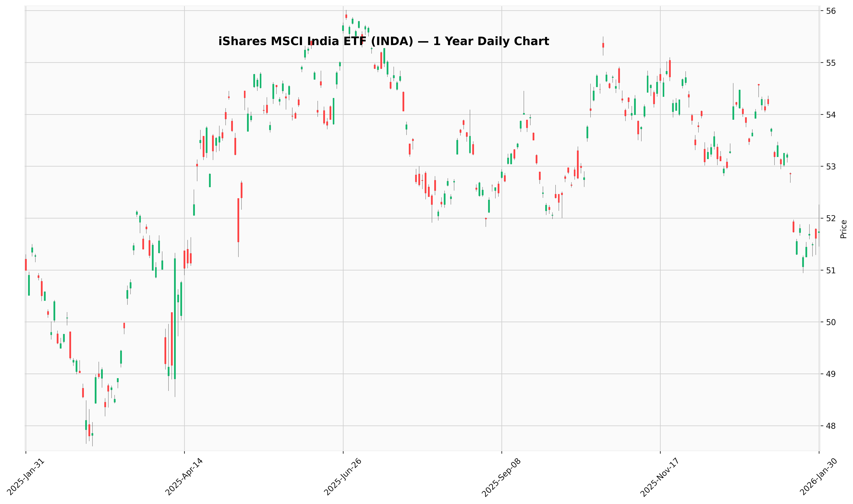This screenshot has height=504, width=853.
Task: Click the 49 price tick label
Action: click(831, 374)
